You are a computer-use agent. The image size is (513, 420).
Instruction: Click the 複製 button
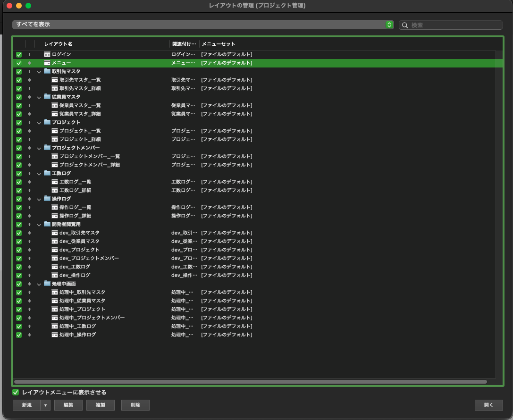click(x=101, y=405)
